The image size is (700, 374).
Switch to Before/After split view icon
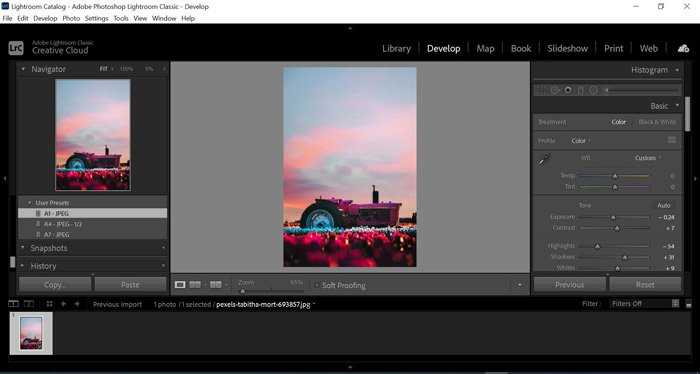coord(216,285)
